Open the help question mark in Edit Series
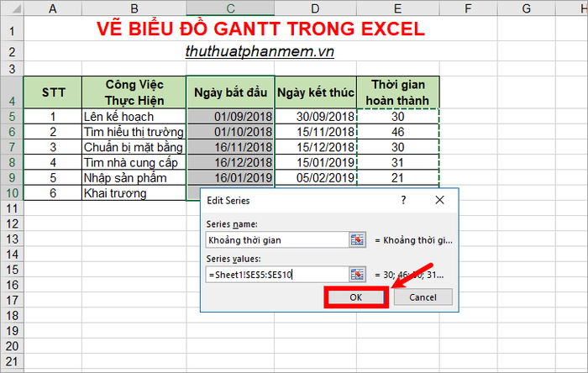 [403, 200]
